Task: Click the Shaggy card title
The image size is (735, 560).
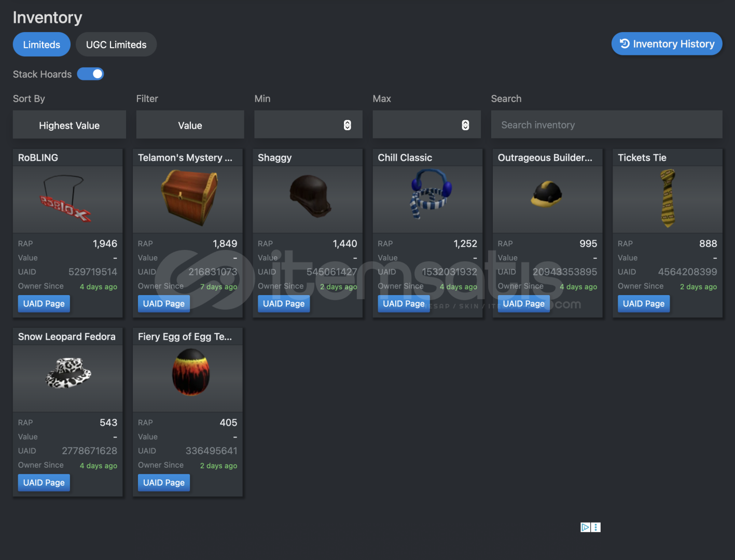Action: click(x=275, y=158)
